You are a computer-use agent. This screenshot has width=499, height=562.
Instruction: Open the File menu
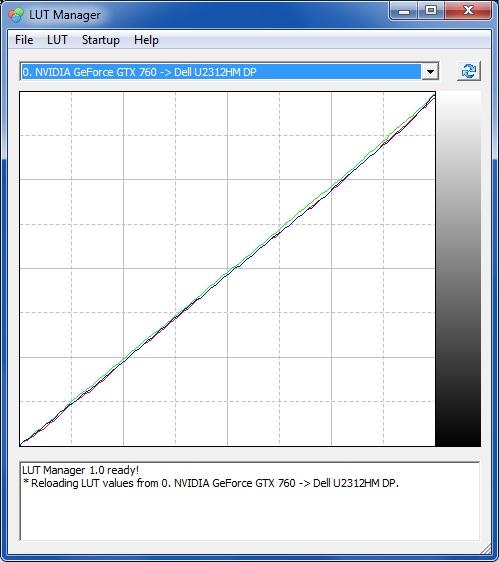(x=24, y=40)
